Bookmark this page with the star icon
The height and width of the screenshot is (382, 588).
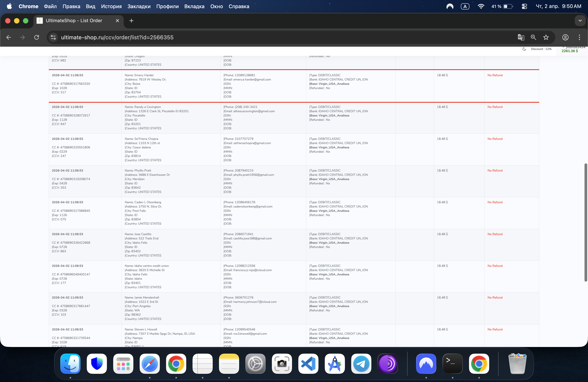(x=546, y=37)
